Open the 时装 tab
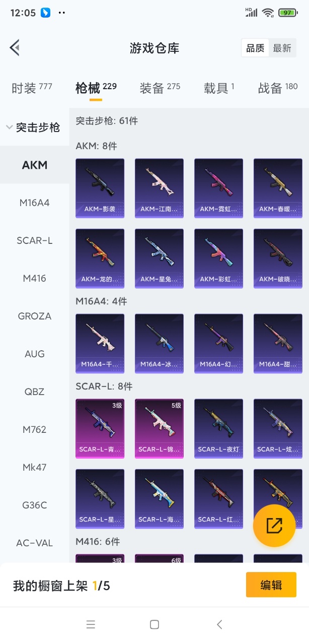309x644 pixels. 32,88
